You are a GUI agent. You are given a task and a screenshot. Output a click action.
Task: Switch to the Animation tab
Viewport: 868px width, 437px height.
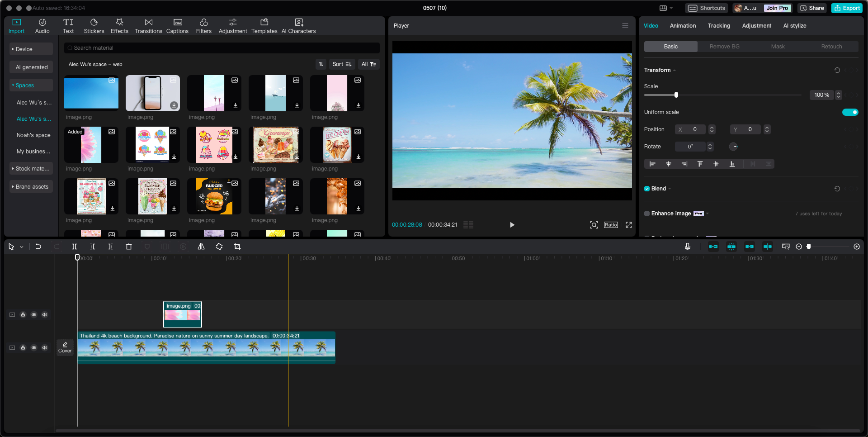683,26
